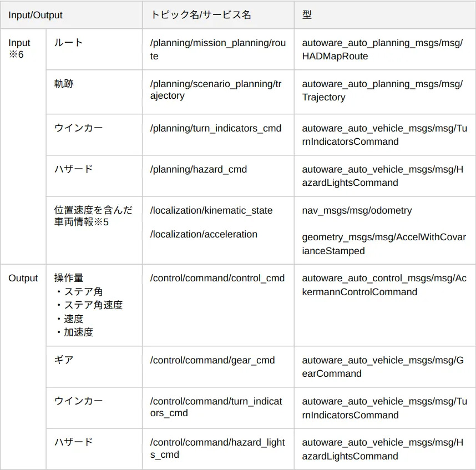Click the 軌跡 cell
The image size is (476, 470).
[x=94, y=92]
